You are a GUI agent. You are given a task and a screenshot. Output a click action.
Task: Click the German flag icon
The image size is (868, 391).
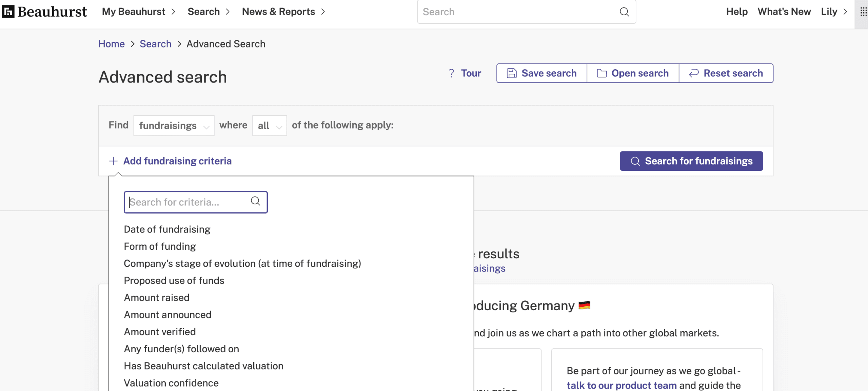[x=584, y=305]
